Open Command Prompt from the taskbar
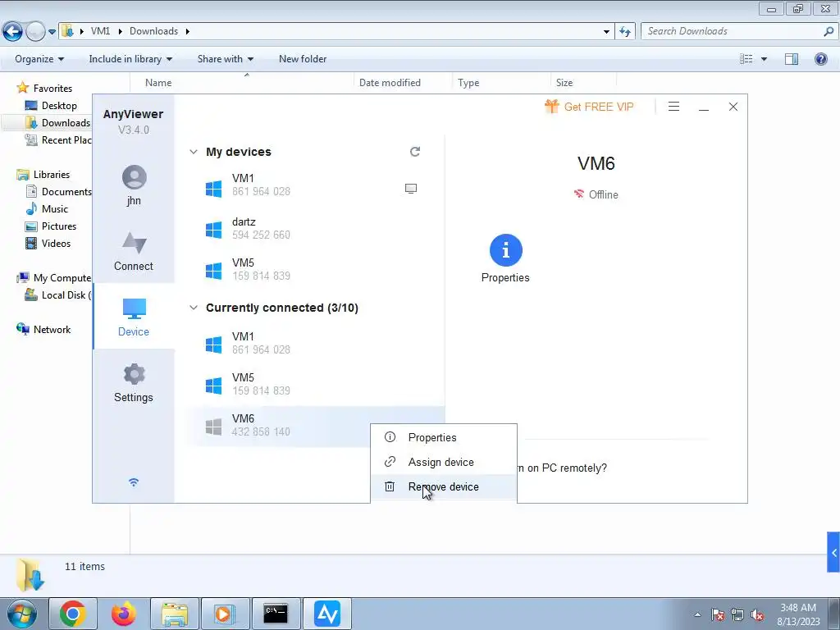The width and height of the screenshot is (840, 630). point(276,614)
